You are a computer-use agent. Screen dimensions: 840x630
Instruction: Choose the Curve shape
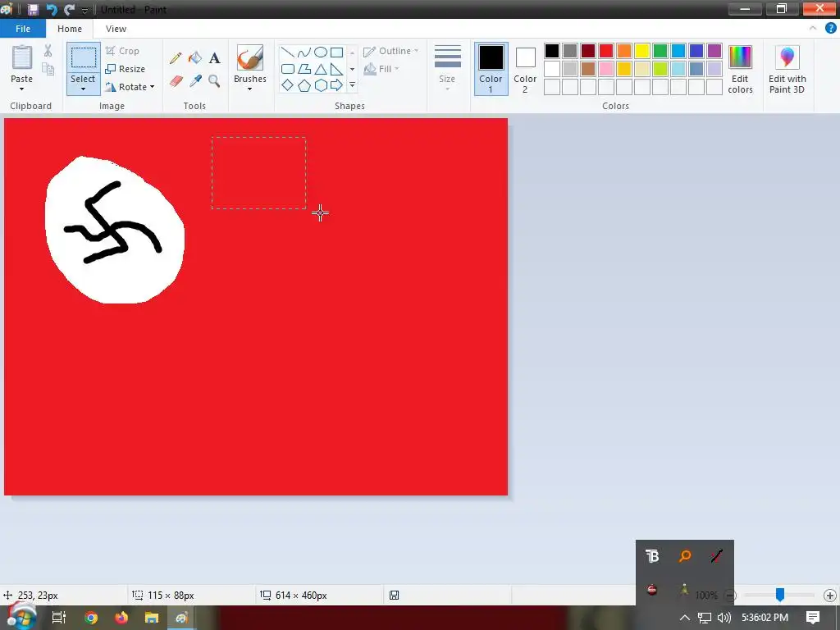304,52
